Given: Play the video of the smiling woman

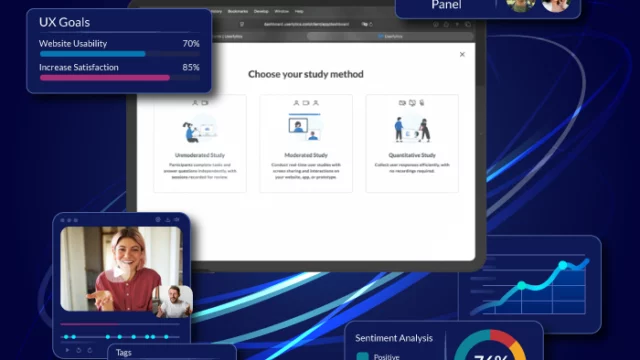Looking at the screenshot, I should click(118, 272).
